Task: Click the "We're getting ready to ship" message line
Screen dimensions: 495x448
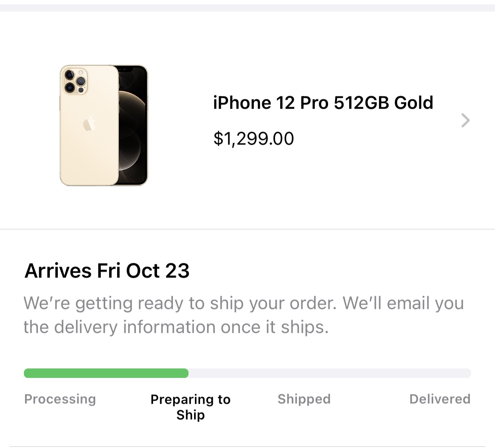Action: click(244, 303)
